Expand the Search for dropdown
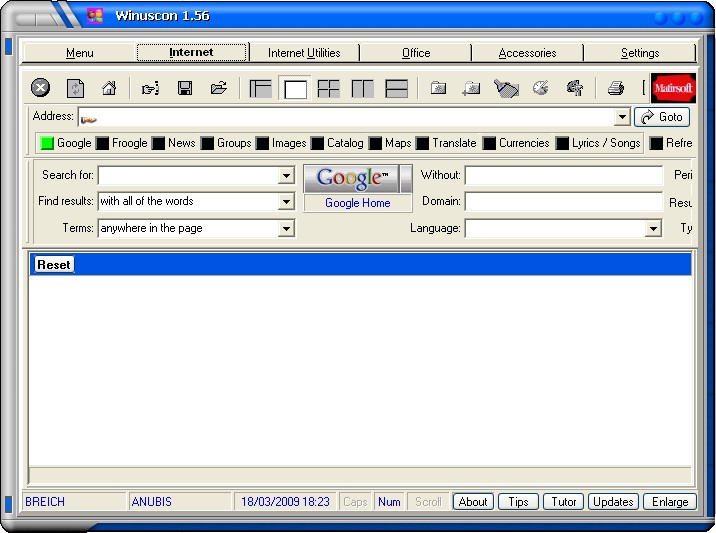This screenshot has height=533, width=716. click(286, 175)
